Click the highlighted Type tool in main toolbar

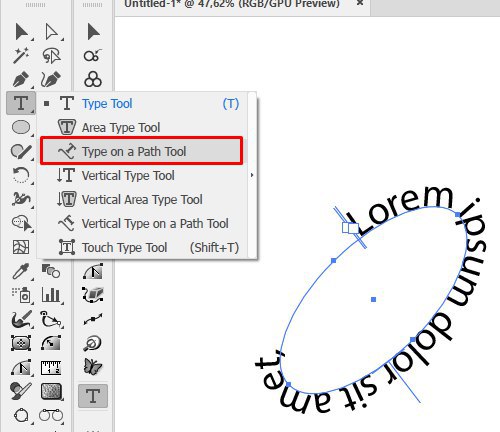pos(21,103)
